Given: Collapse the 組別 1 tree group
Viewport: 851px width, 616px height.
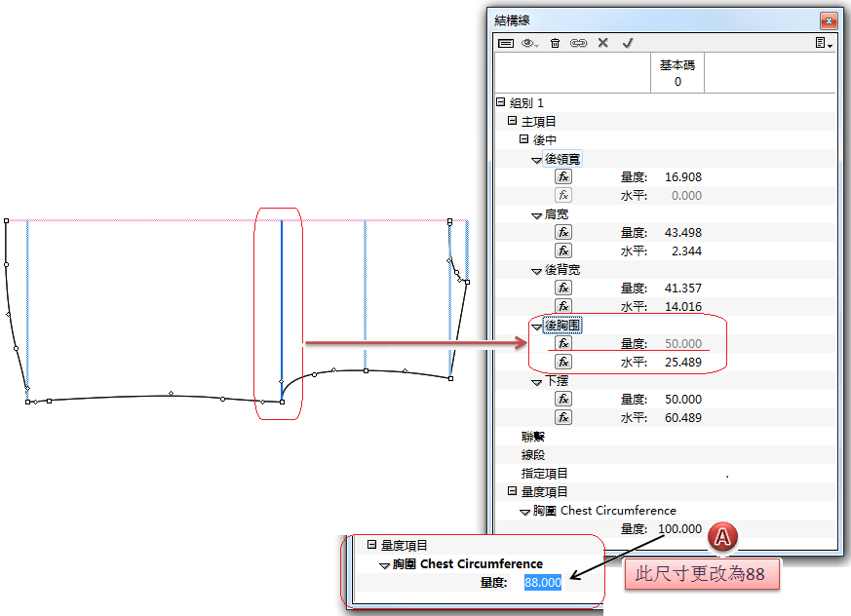Looking at the screenshot, I should tap(500, 102).
